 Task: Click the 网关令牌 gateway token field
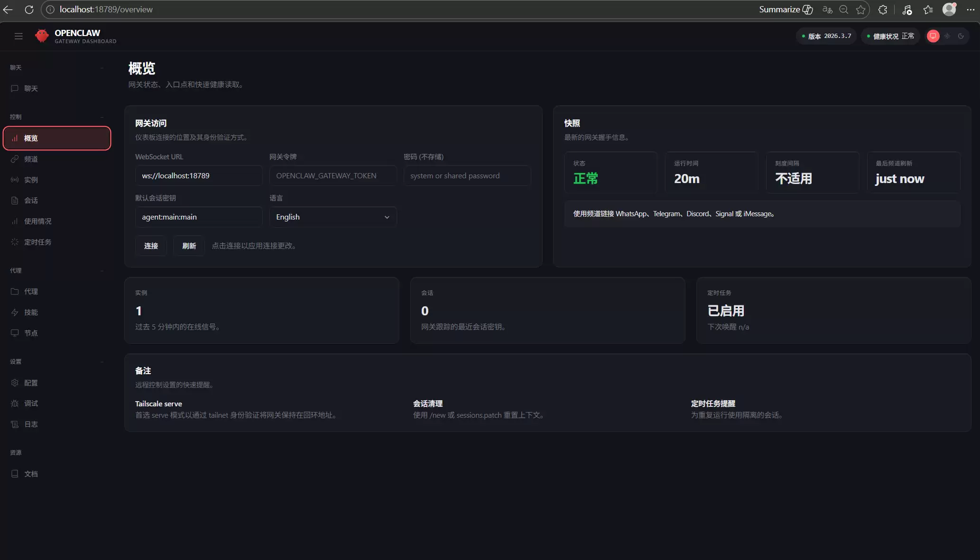coord(333,176)
